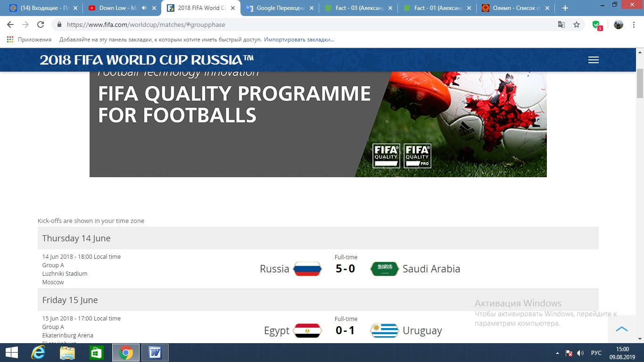Show hidden tray icons arrow
The height and width of the screenshot is (362, 644).
pyautogui.click(x=558, y=353)
